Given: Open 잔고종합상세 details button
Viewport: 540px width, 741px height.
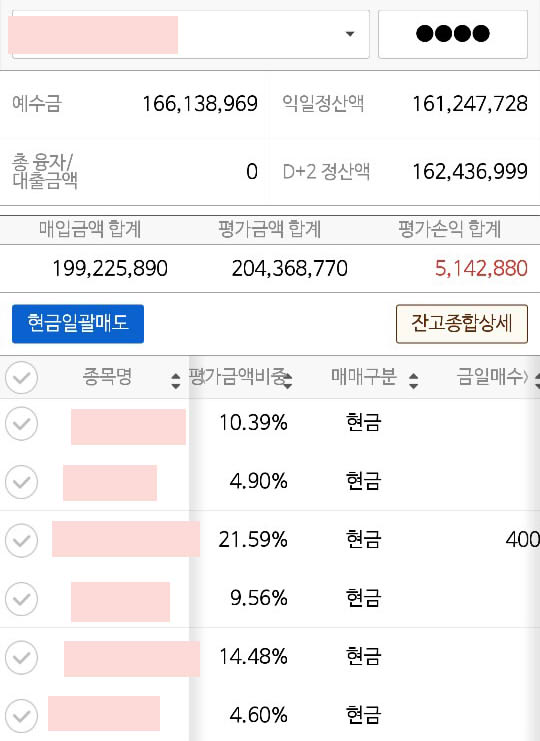Looking at the screenshot, I should (x=462, y=324).
